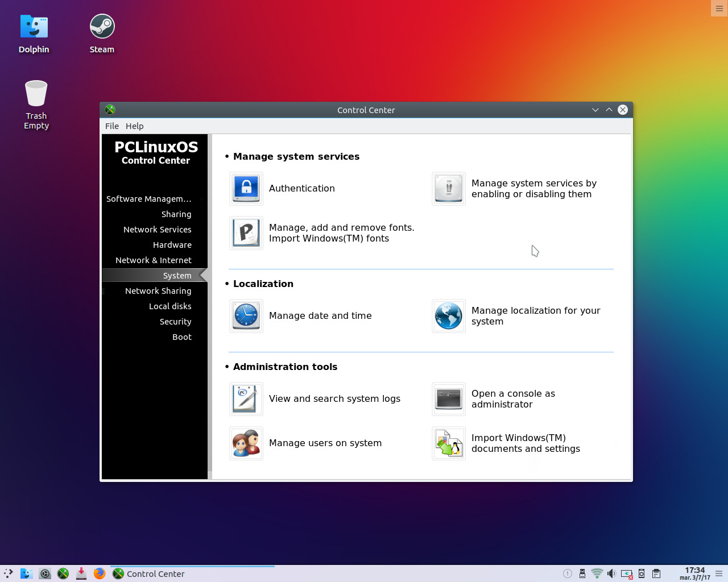This screenshot has width=728, height=582.
Task: Open the Help menu
Action: pyautogui.click(x=135, y=126)
